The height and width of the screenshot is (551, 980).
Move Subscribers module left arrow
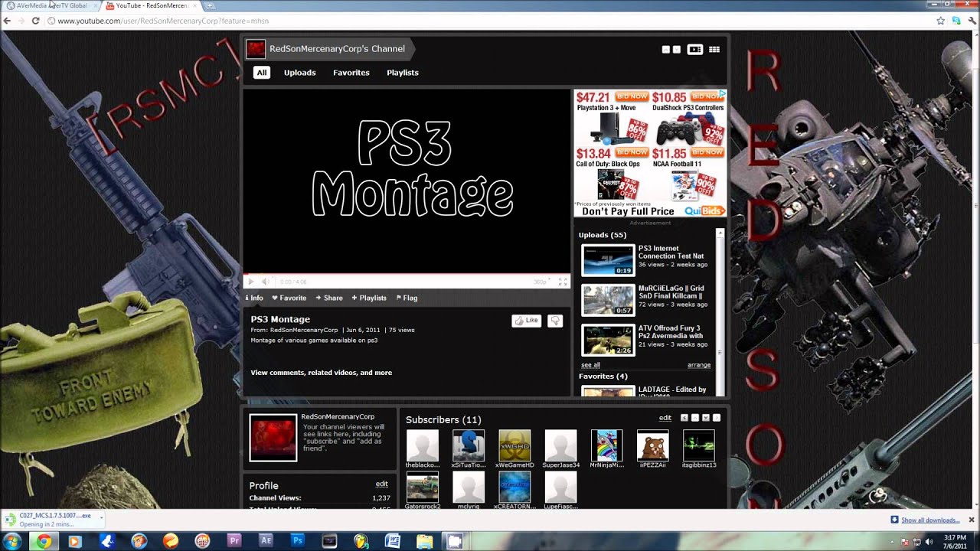684,418
